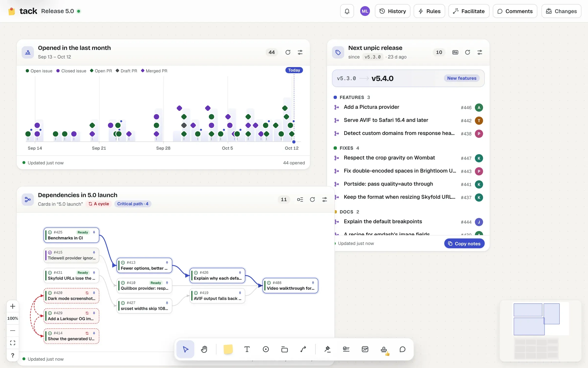Zoom out with the minus button

[13, 330]
